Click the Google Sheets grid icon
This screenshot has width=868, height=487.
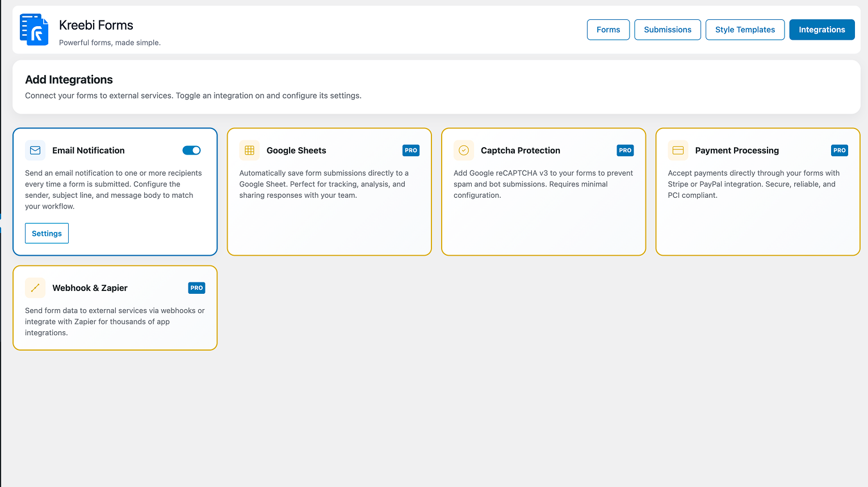tap(249, 150)
